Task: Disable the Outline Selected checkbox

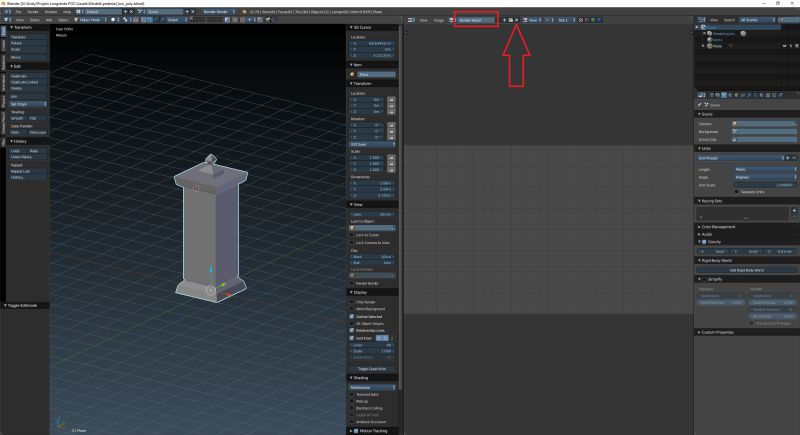Action: (x=352, y=316)
